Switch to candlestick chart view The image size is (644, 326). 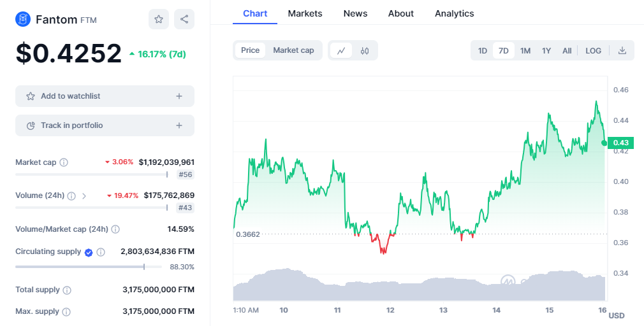click(x=365, y=51)
